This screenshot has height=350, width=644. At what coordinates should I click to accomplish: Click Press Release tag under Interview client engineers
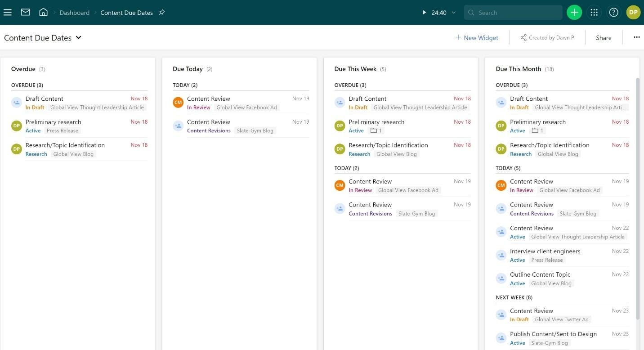(547, 260)
